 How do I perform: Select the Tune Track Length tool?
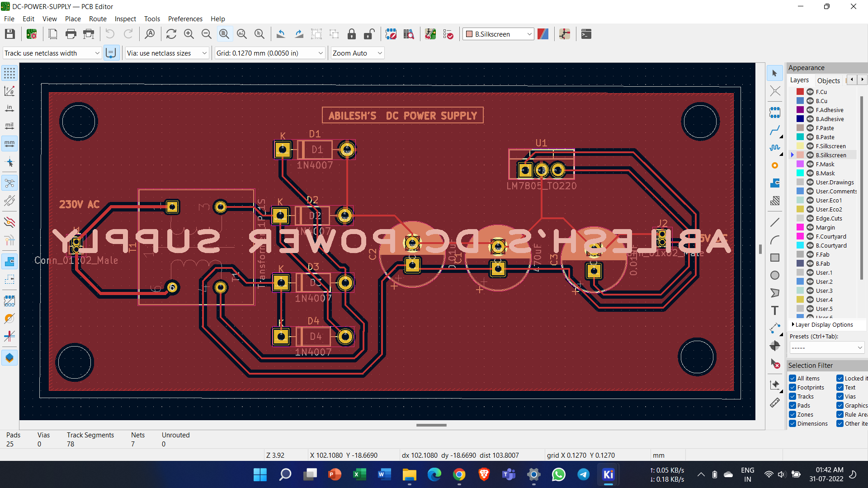[775, 148]
